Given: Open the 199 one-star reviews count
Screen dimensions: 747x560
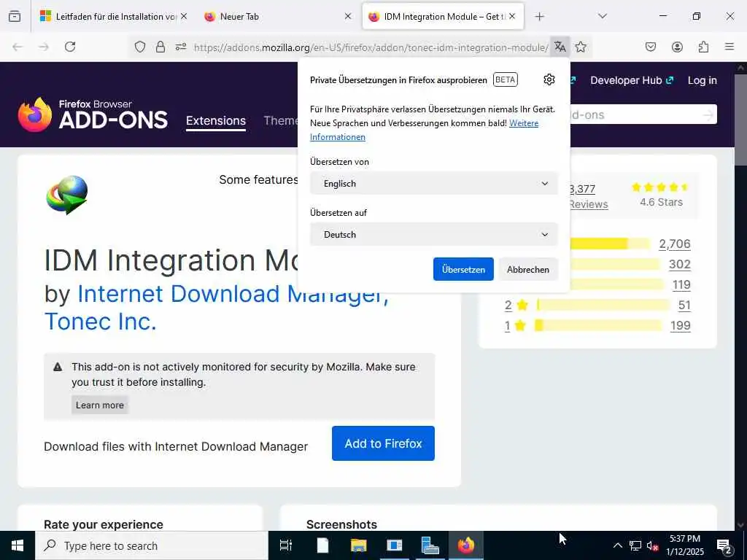Looking at the screenshot, I should pyautogui.click(x=680, y=326).
